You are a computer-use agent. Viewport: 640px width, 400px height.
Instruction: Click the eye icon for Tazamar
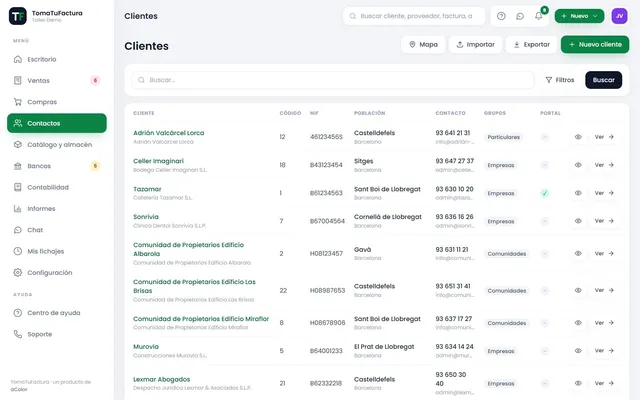coord(578,193)
